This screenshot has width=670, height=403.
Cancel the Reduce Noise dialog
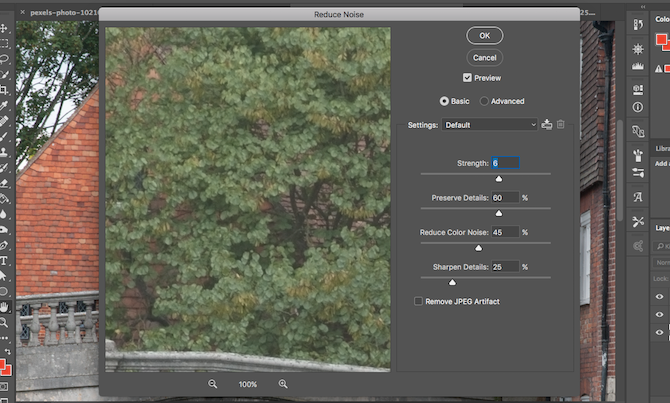coord(484,58)
